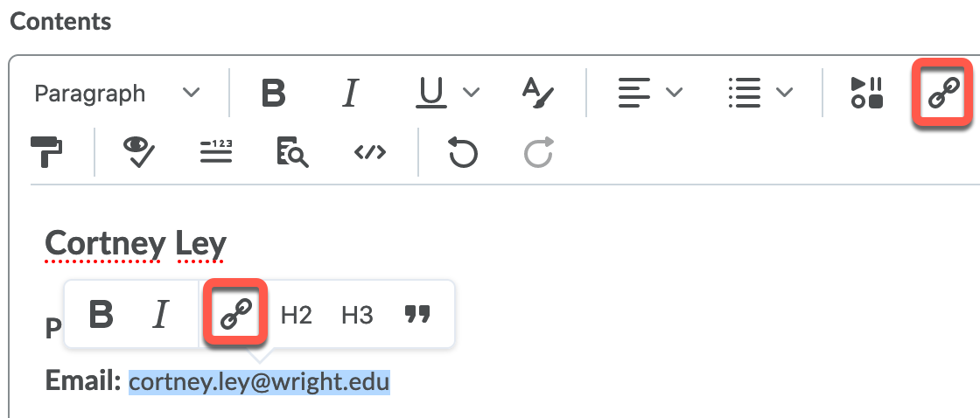The width and height of the screenshot is (980, 418).
Task: Click the grayed Redo arrow
Action: tap(538, 152)
